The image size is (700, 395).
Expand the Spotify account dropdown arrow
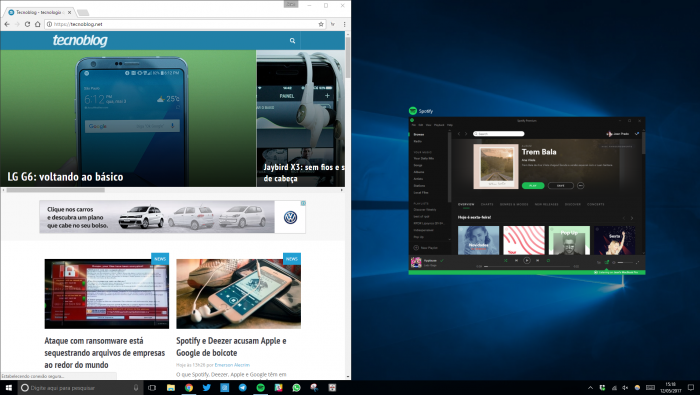637,133
